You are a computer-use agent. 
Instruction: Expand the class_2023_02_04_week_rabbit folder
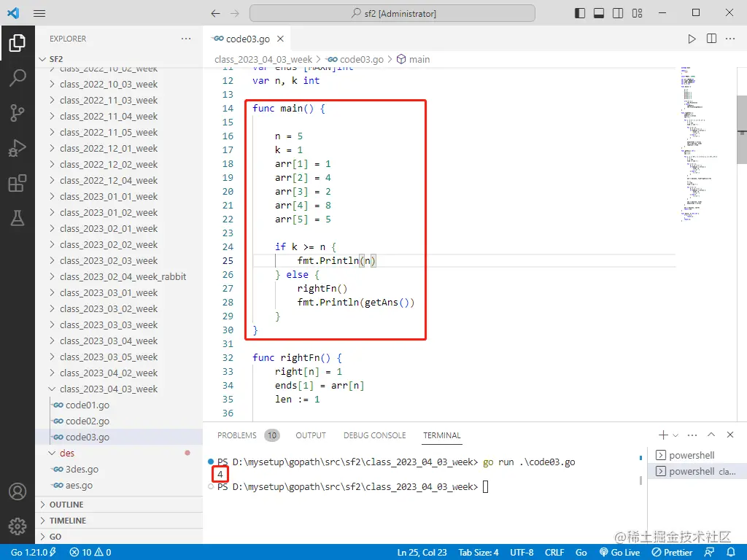tap(119, 276)
